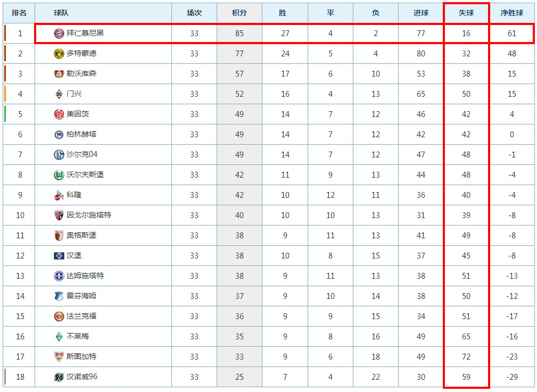Sort standings by 失球 column header

tap(466, 13)
